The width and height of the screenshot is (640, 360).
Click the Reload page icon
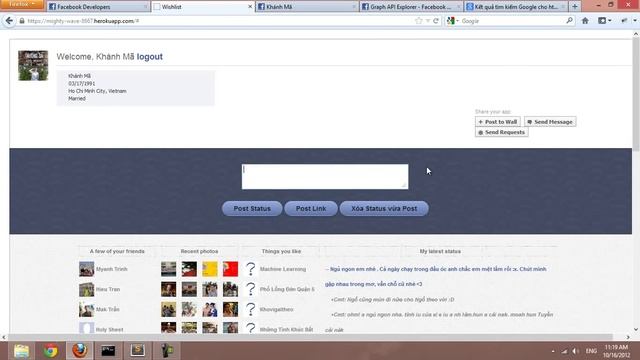(436, 21)
